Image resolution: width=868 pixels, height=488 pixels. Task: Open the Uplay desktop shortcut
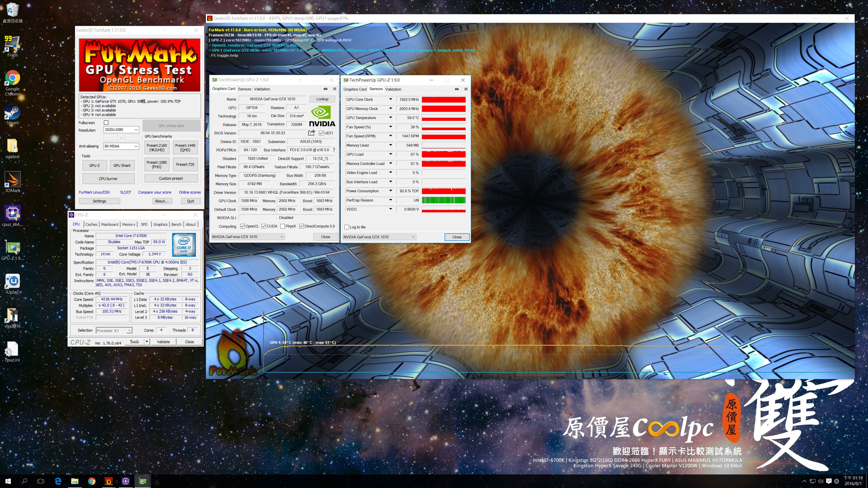[x=12, y=284]
